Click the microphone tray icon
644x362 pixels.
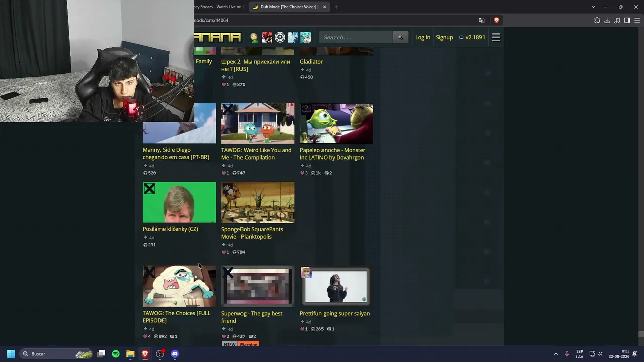[x=567, y=354]
